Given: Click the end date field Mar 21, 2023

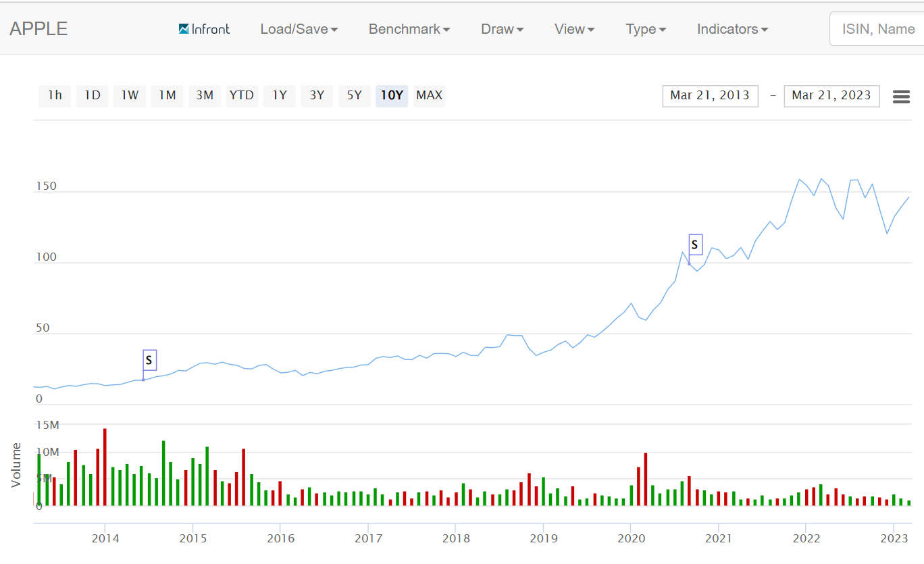Looking at the screenshot, I should click(x=831, y=95).
